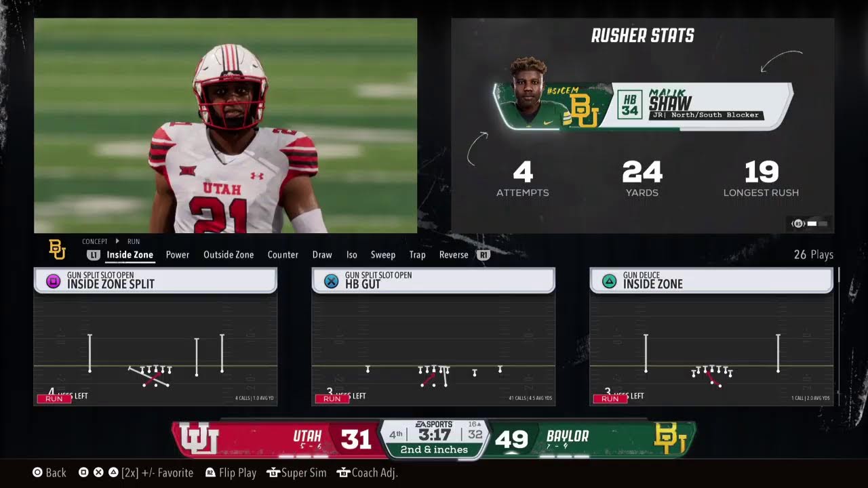Click the RUN breadcrumb label
This screenshot has width=868, height=488.
[x=134, y=241]
